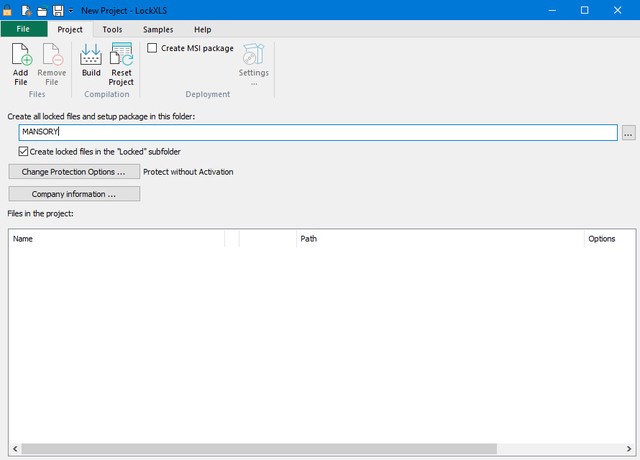
Task: Click new project icon in title bar
Action: (27, 9)
